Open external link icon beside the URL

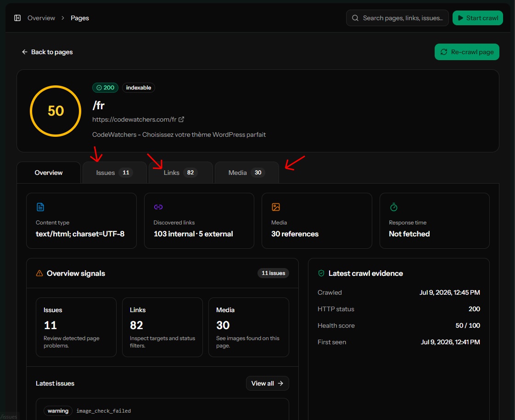[x=181, y=119]
